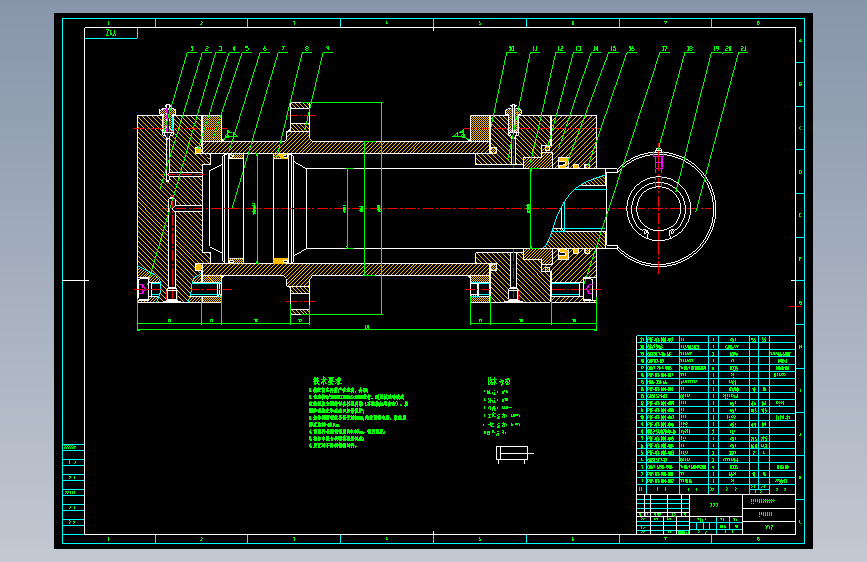867x562 pixels.
Task: Select the inner bearing circle of rod eye
Action: (659, 209)
